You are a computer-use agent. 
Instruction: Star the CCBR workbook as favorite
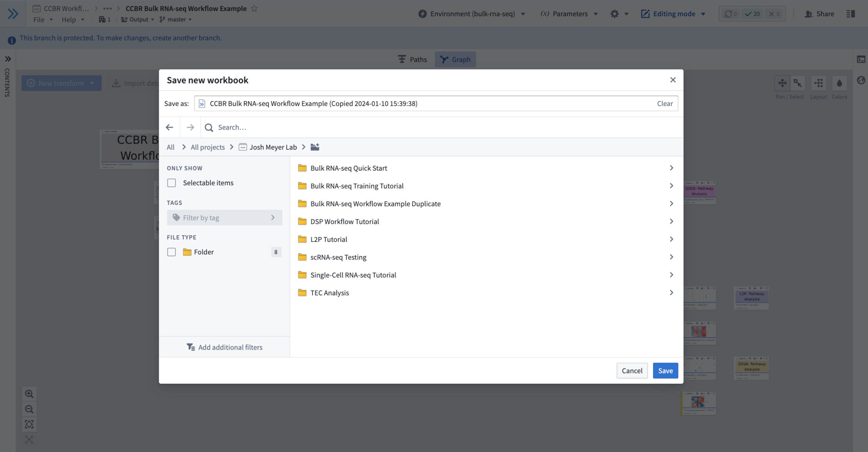point(254,9)
